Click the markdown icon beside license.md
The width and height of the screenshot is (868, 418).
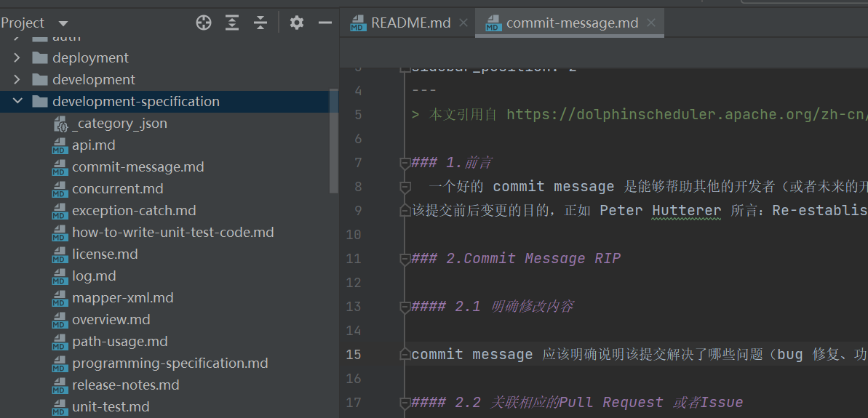pos(60,255)
